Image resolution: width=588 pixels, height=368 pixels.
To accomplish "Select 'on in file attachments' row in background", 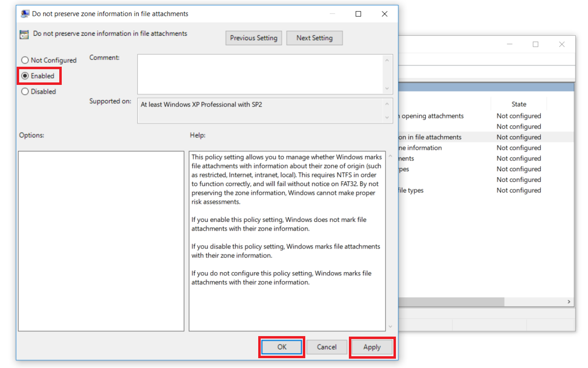I will coord(486,137).
